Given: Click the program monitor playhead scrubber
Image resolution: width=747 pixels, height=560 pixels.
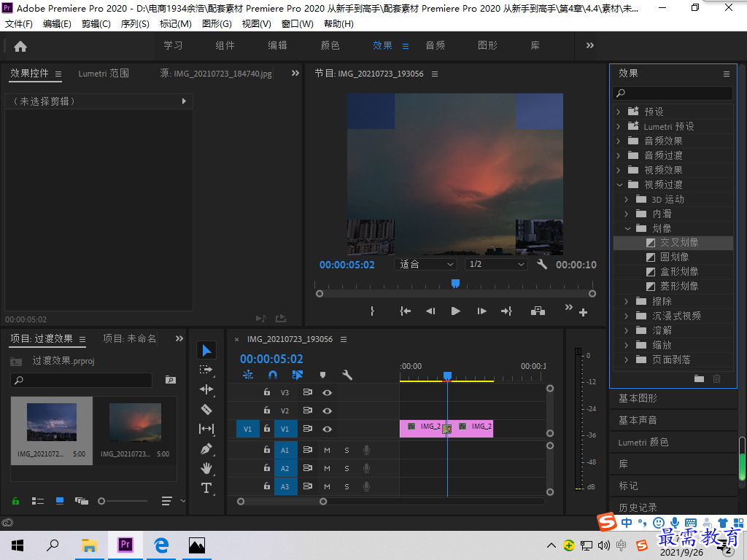Looking at the screenshot, I should 455,284.
